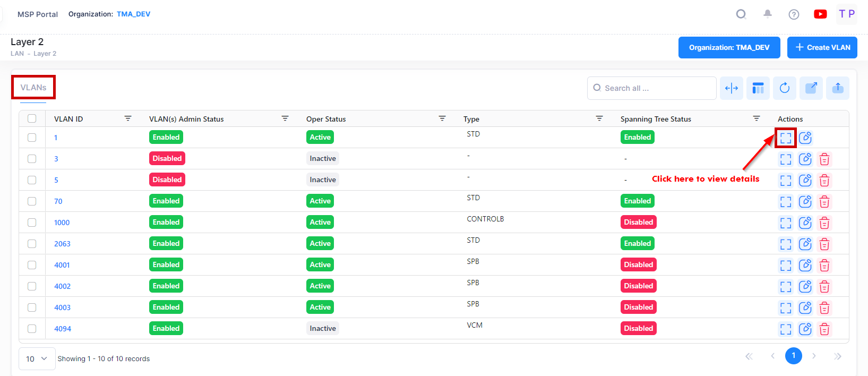The height and width of the screenshot is (376, 868).
Task: Open the page size dropdown showing 10
Action: pyautogui.click(x=37, y=358)
